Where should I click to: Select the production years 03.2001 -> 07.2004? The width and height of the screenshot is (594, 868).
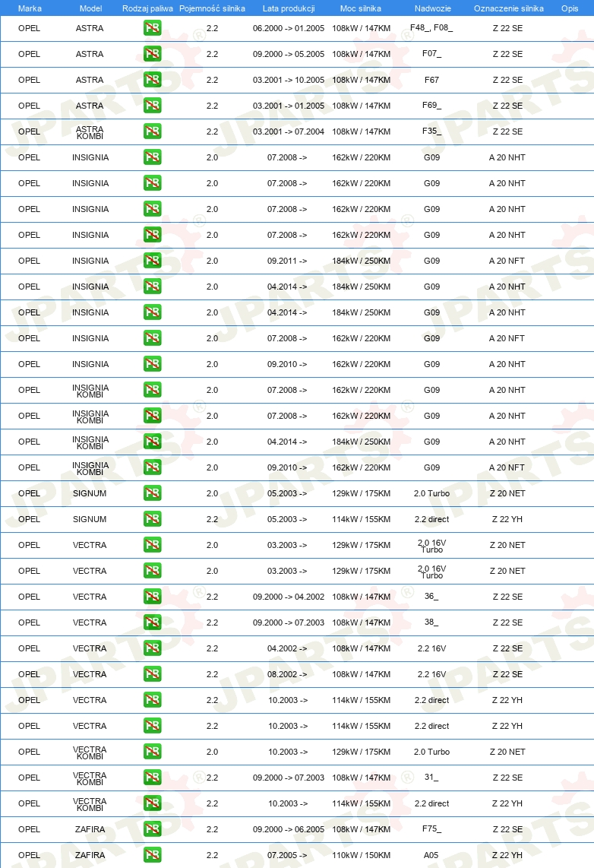[x=289, y=131]
